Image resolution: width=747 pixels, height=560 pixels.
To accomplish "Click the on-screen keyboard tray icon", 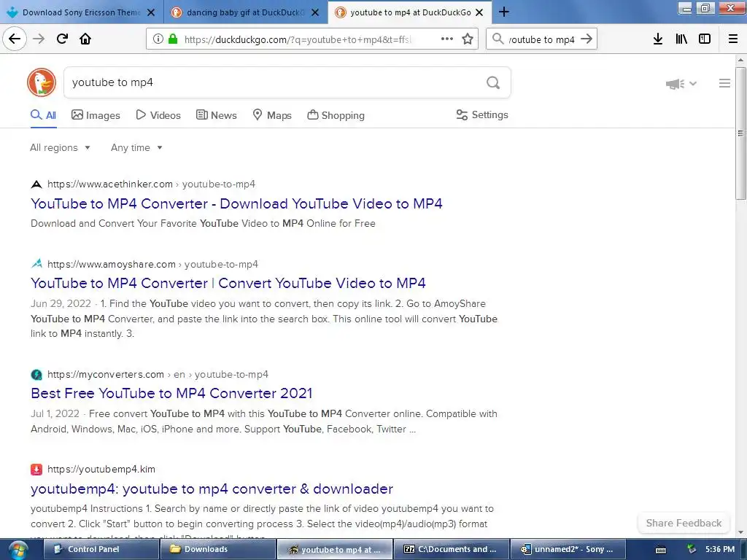I will 661,550.
